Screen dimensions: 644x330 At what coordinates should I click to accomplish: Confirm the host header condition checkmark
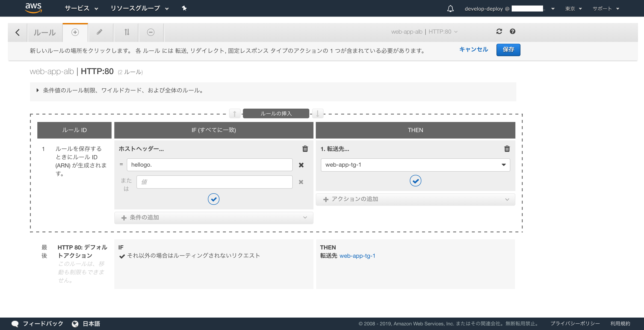point(213,199)
